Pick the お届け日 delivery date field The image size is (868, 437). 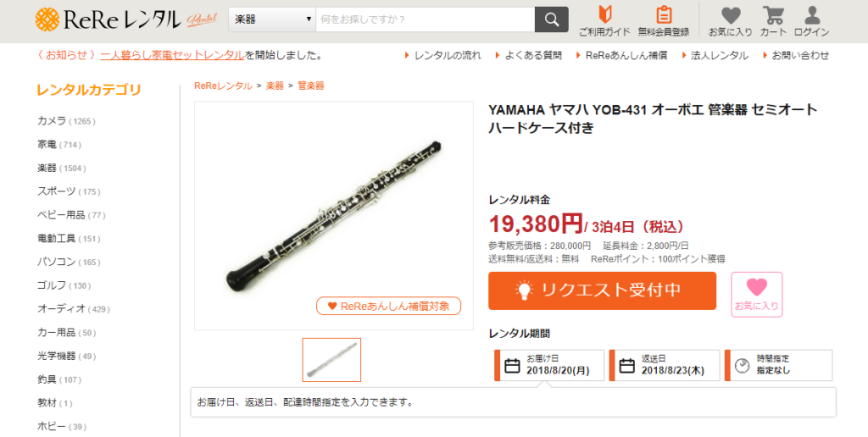(549, 365)
